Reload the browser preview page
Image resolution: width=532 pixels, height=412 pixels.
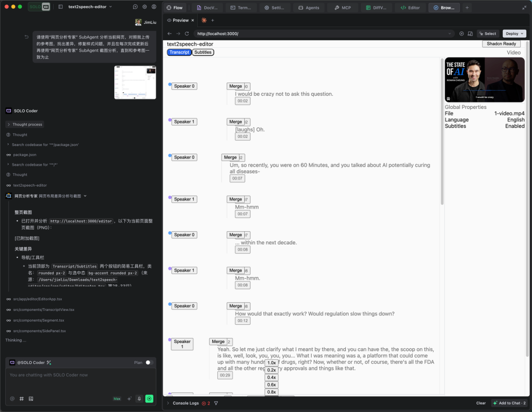pyautogui.click(x=187, y=34)
